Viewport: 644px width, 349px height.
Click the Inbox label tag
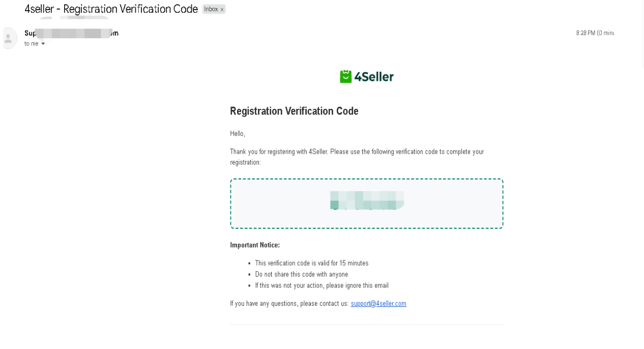coord(214,9)
